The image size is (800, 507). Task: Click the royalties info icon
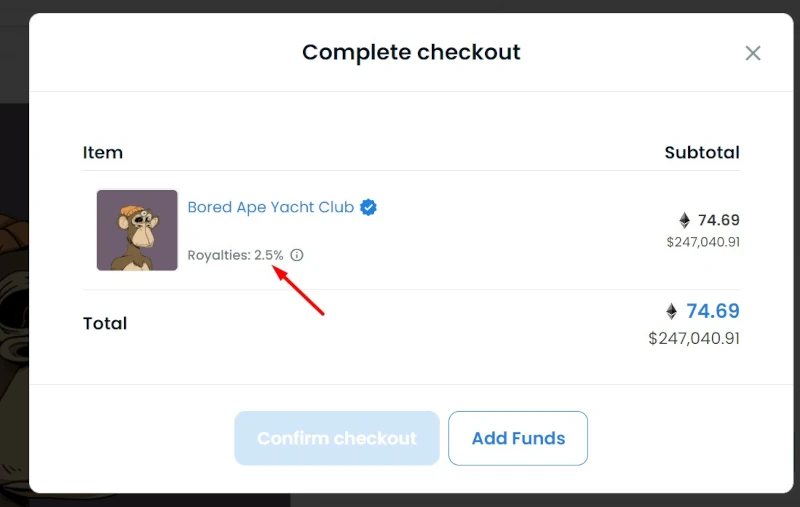pos(296,255)
